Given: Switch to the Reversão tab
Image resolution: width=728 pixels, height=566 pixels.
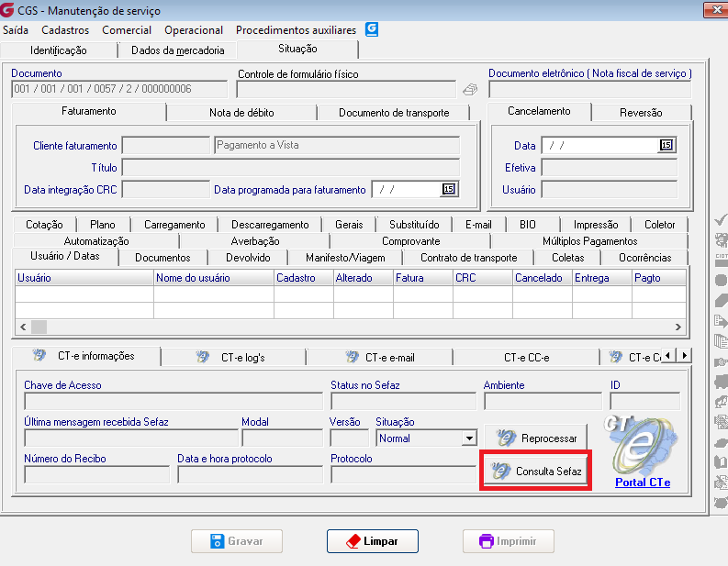Looking at the screenshot, I should (641, 113).
